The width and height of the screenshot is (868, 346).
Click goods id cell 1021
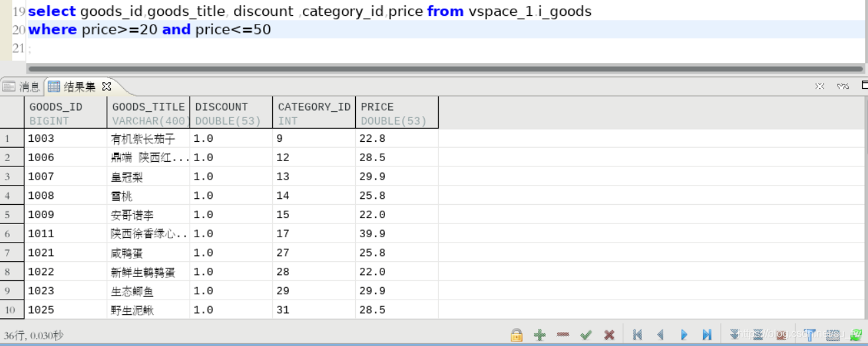coord(66,253)
